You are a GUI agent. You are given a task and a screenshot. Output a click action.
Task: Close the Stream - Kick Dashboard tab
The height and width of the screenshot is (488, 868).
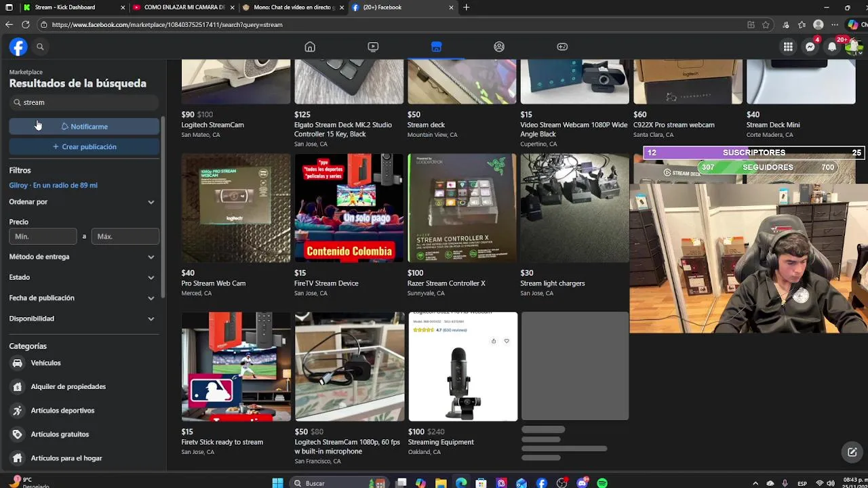(123, 7)
